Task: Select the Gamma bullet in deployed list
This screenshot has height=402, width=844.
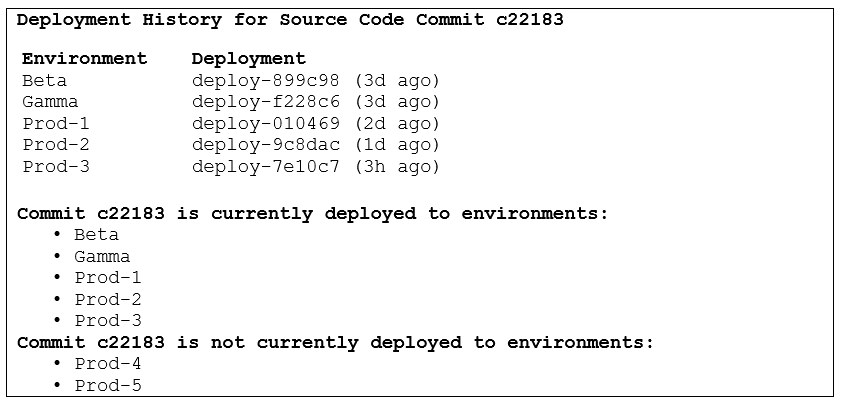Action: click(102, 257)
